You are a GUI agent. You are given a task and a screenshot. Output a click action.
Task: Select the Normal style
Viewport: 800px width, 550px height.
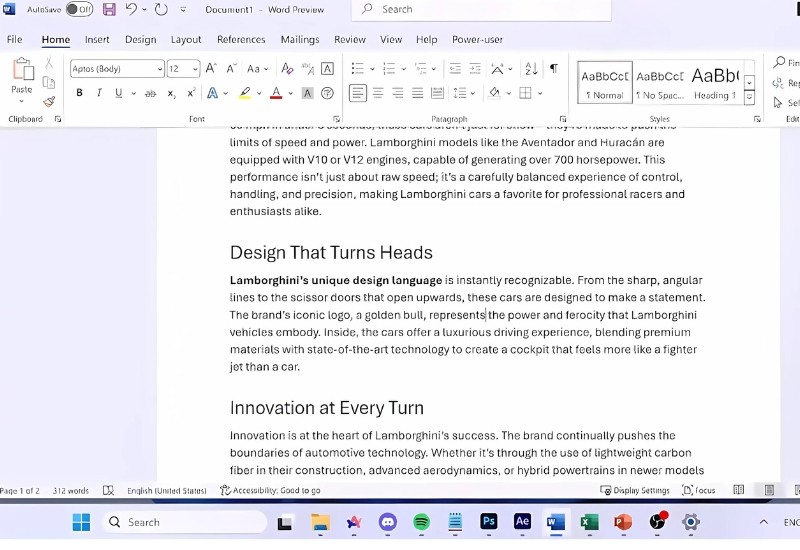pyautogui.click(x=605, y=83)
